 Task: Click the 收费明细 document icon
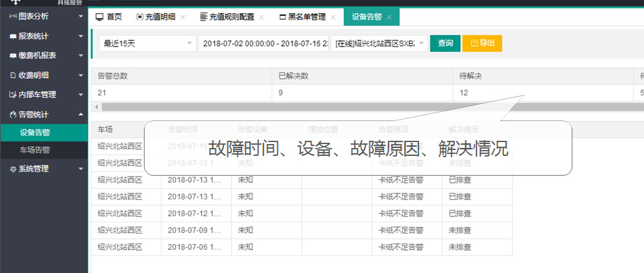[12, 75]
